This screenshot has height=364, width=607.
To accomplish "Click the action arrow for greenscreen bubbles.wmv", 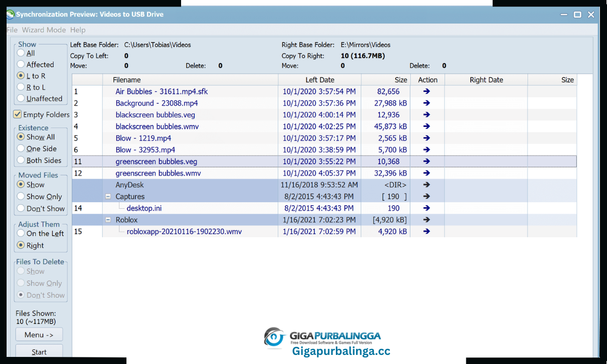I will point(426,173).
